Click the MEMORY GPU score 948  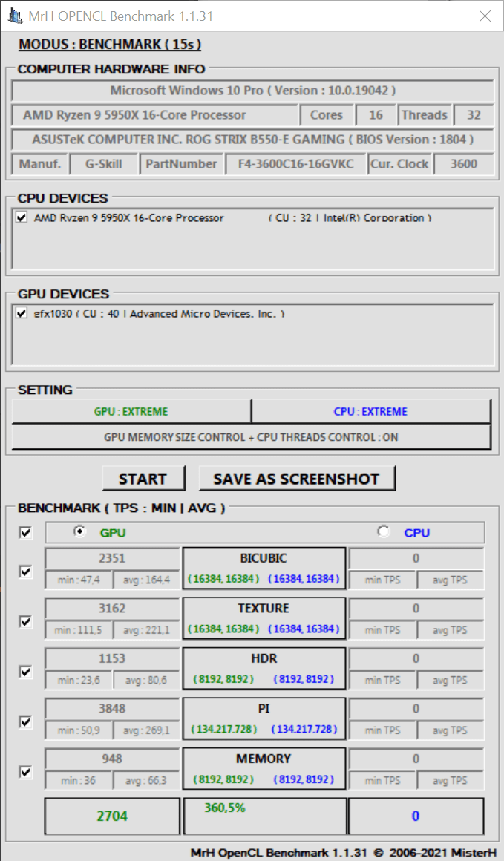(x=112, y=759)
